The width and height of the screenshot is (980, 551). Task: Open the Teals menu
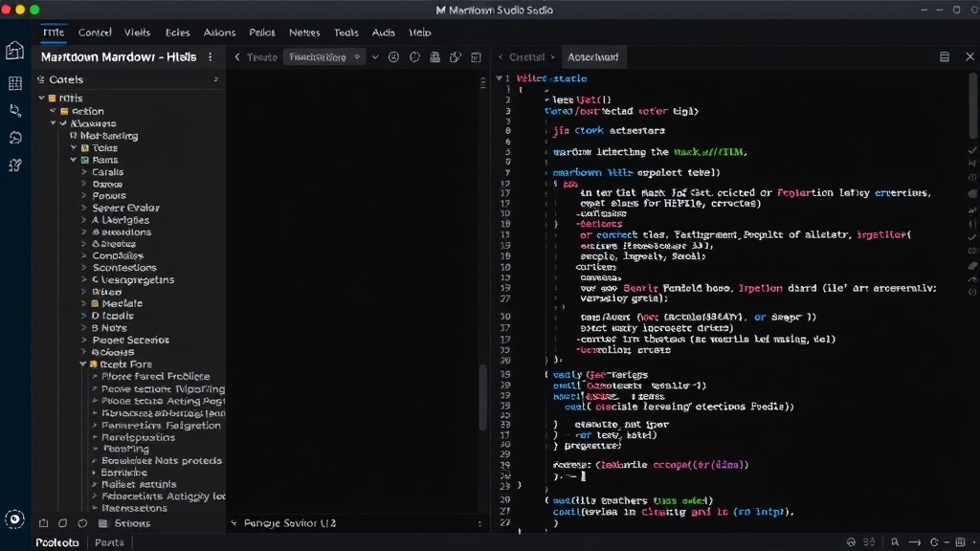point(345,33)
